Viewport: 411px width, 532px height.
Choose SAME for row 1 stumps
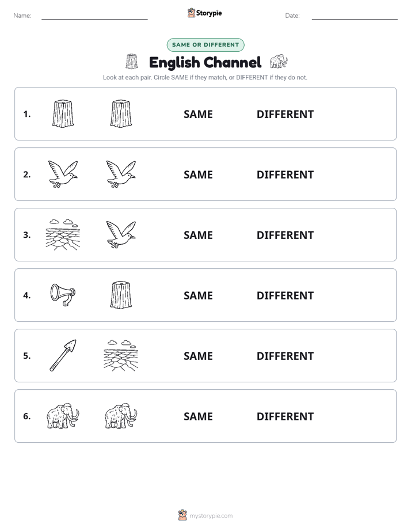198,115
